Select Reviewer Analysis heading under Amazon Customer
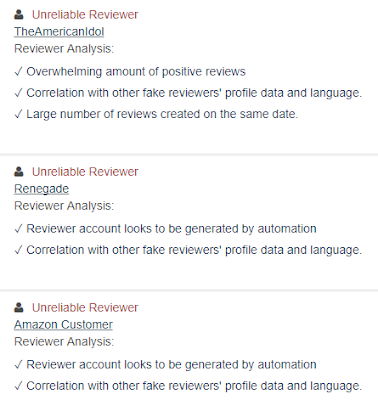Viewport: 378px width, 400px height. (64, 341)
